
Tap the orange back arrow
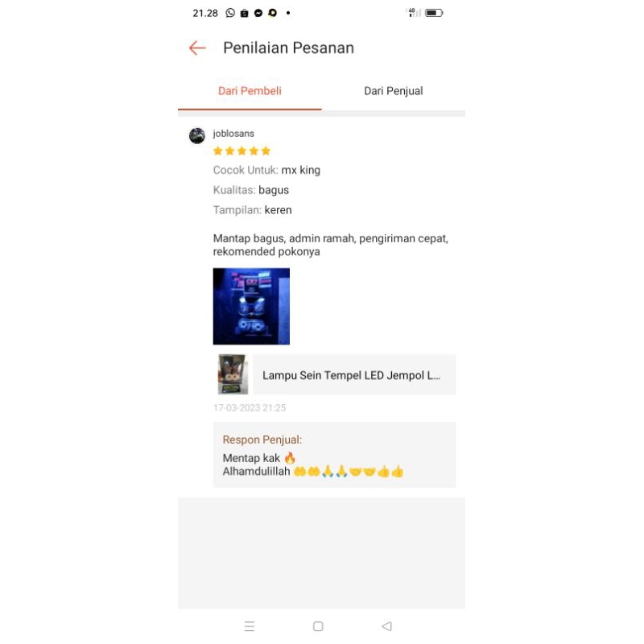(197, 48)
